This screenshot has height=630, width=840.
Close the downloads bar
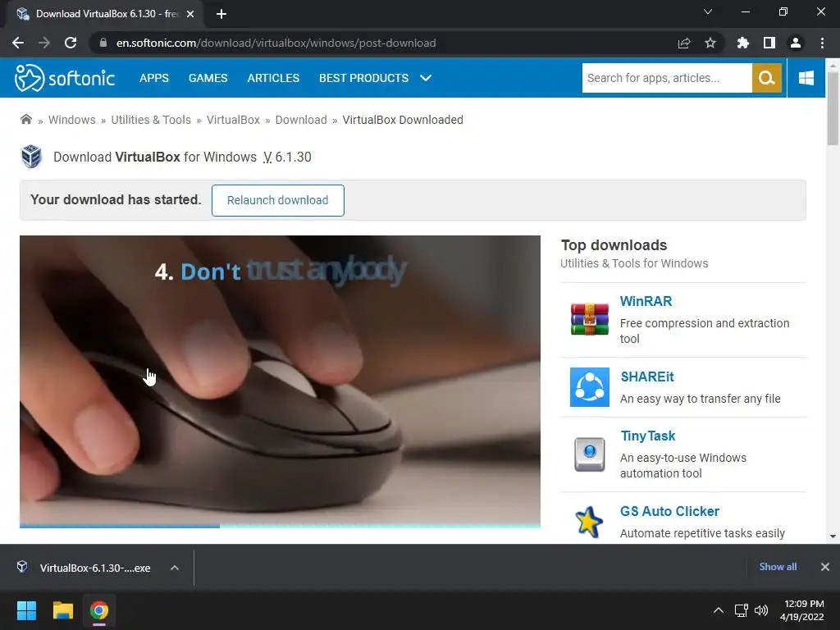[825, 567]
